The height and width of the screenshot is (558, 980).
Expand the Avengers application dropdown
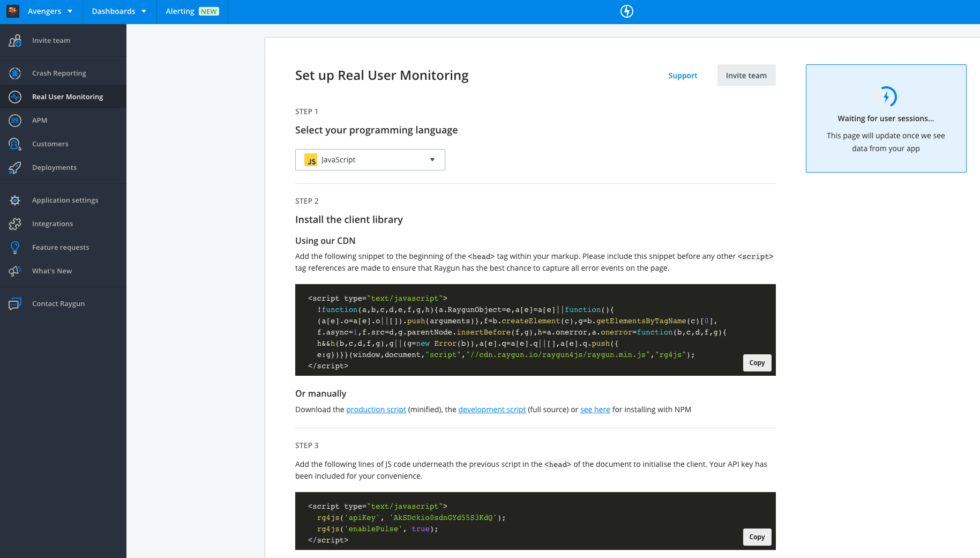point(50,11)
